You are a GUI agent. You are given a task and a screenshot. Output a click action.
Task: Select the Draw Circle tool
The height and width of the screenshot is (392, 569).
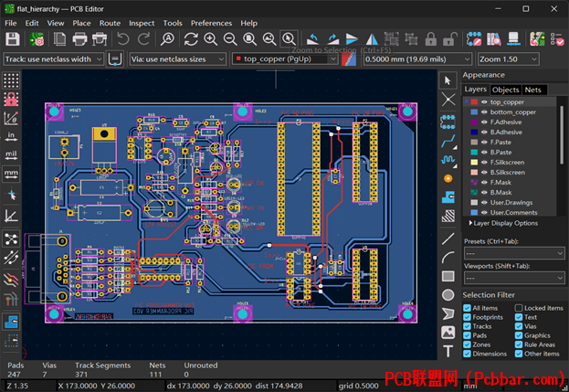[x=448, y=295]
